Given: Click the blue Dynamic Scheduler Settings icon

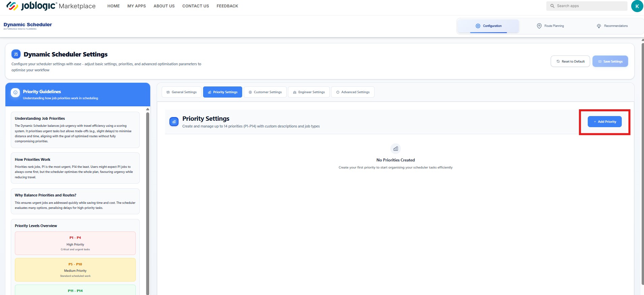Looking at the screenshot, I should [16, 54].
